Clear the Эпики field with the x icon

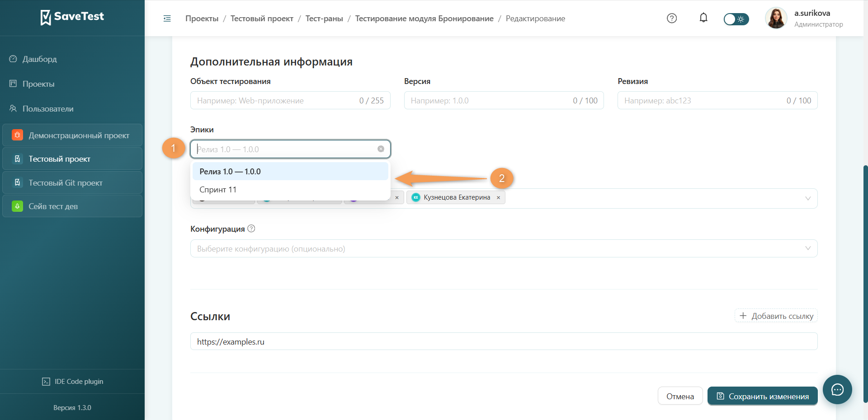pos(381,149)
